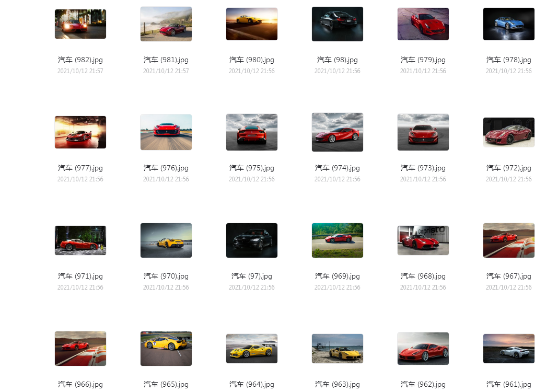The image size is (558, 392).
Task: Click the 汽车 (970).jpg yellow car thumbnail
Action: 166,240
